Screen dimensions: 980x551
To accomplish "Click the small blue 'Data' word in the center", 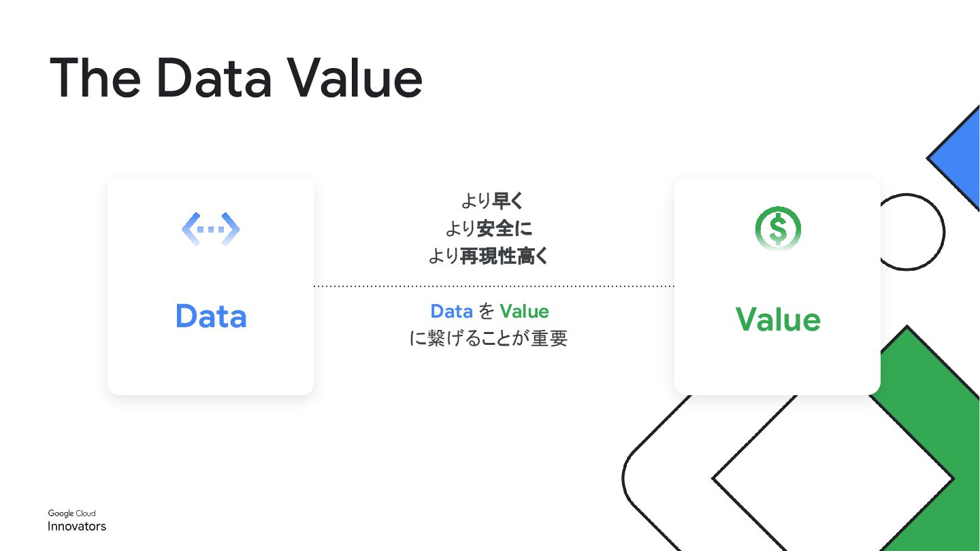I will 451,312.
